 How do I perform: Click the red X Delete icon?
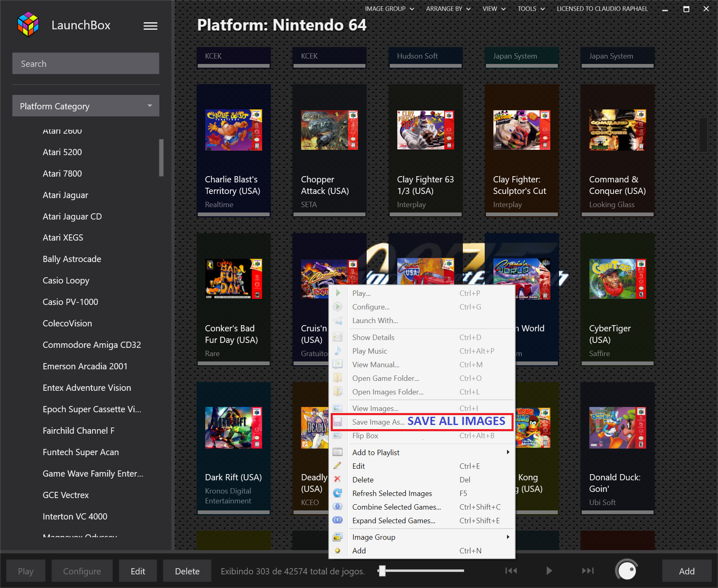click(337, 479)
